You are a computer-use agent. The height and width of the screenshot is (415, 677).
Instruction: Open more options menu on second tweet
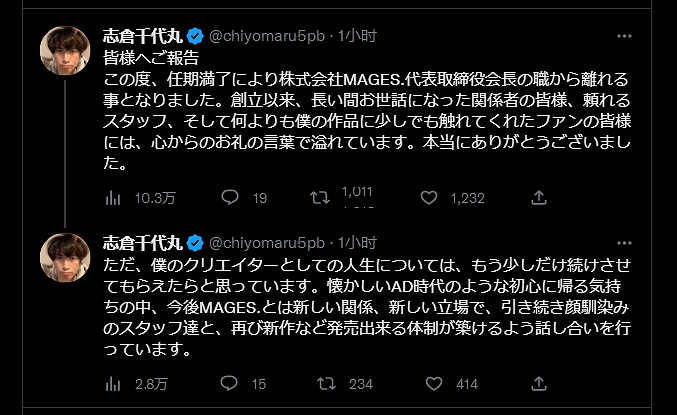[x=625, y=243]
